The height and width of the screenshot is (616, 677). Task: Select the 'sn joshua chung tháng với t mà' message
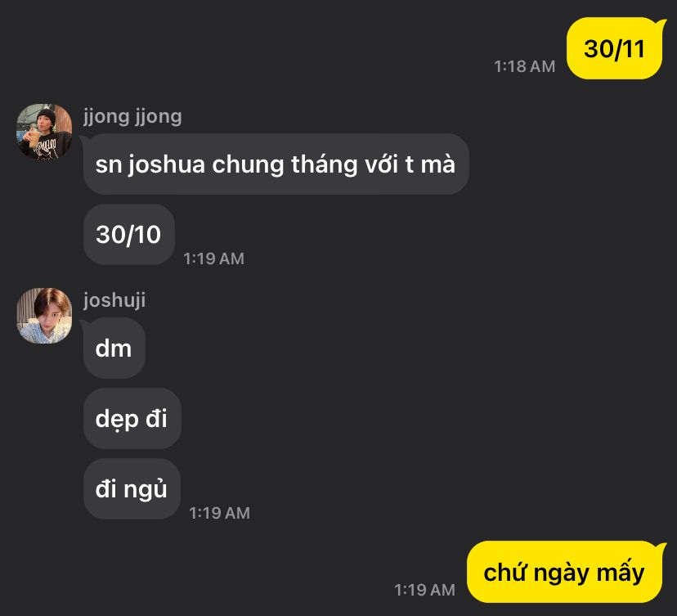tap(276, 164)
